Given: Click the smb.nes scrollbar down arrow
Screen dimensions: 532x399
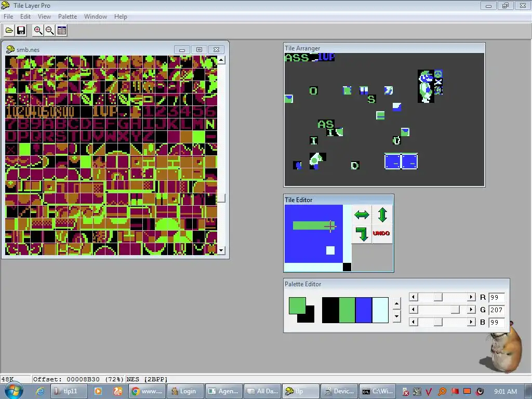Looking at the screenshot, I should coord(221,251).
